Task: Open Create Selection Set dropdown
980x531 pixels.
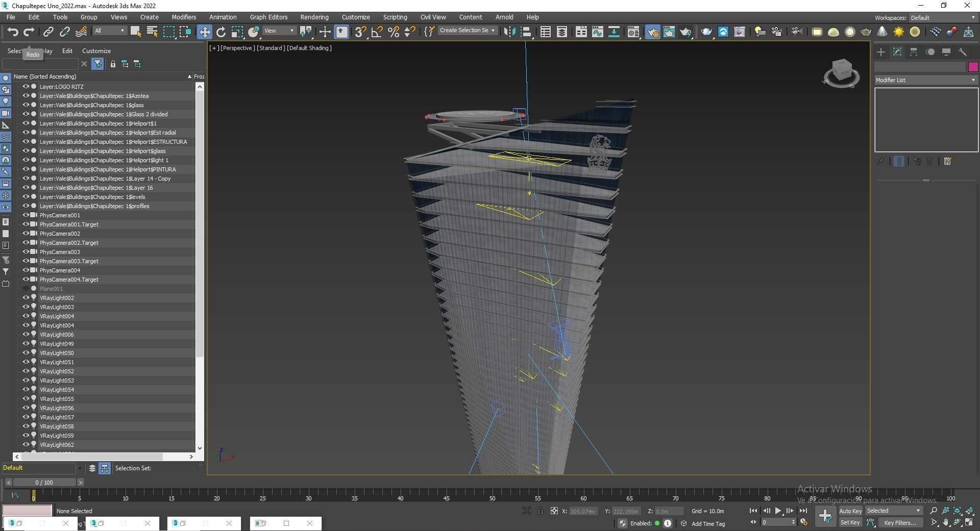Action: coord(468,31)
